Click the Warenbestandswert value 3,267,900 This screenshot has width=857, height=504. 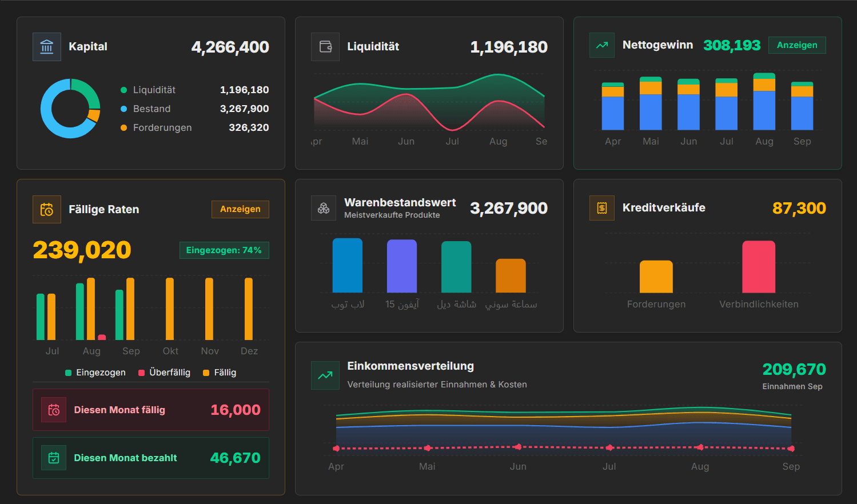click(509, 208)
